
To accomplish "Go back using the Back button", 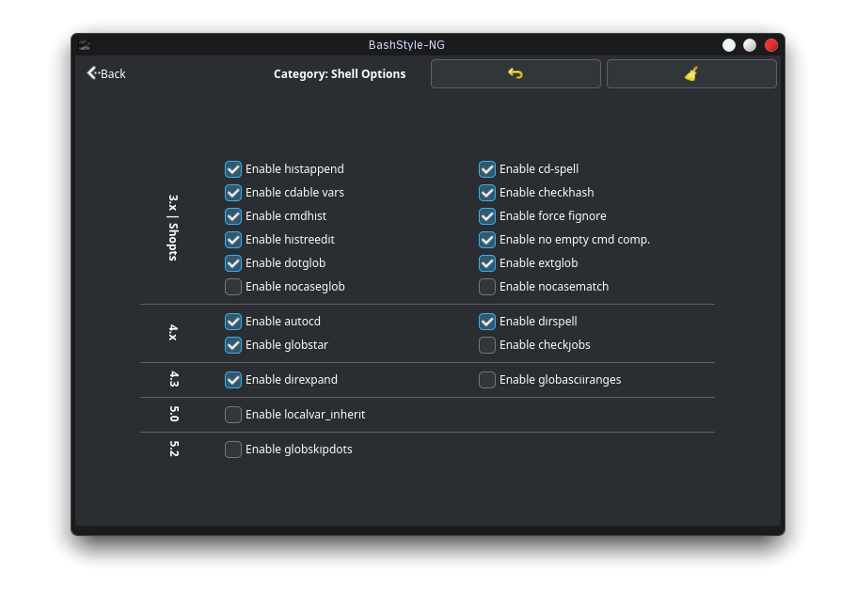I will point(106,73).
